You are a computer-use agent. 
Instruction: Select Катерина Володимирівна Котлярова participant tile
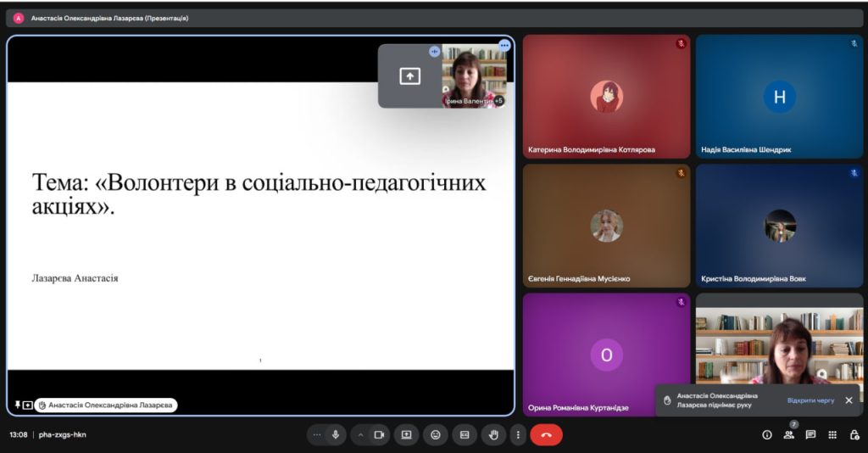coord(606,96)
